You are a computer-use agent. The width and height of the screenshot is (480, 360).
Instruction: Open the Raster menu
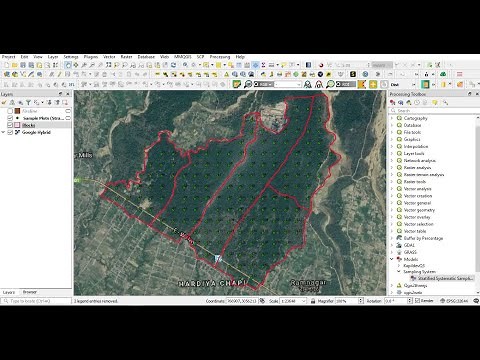click(x=126, y=57)
